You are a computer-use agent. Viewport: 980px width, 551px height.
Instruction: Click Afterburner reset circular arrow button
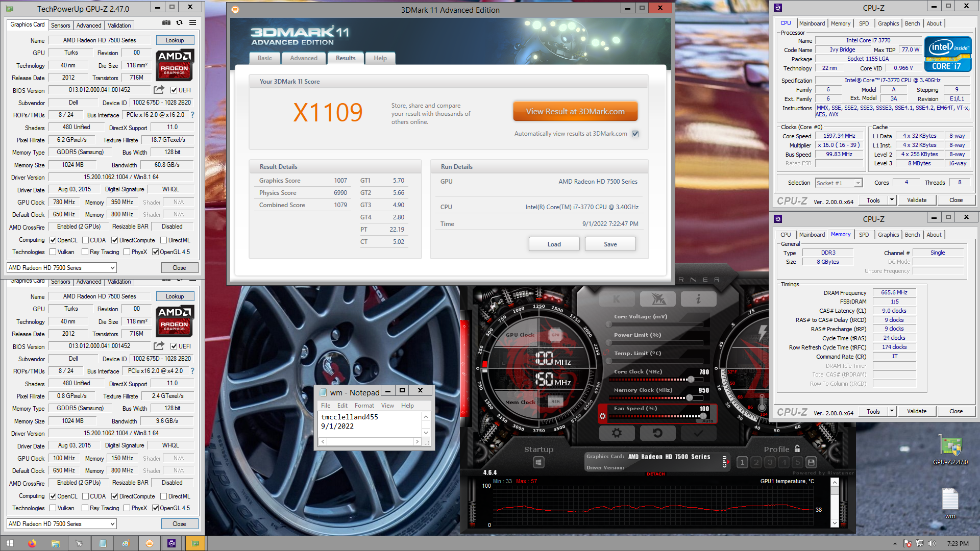tap(657, 433)
